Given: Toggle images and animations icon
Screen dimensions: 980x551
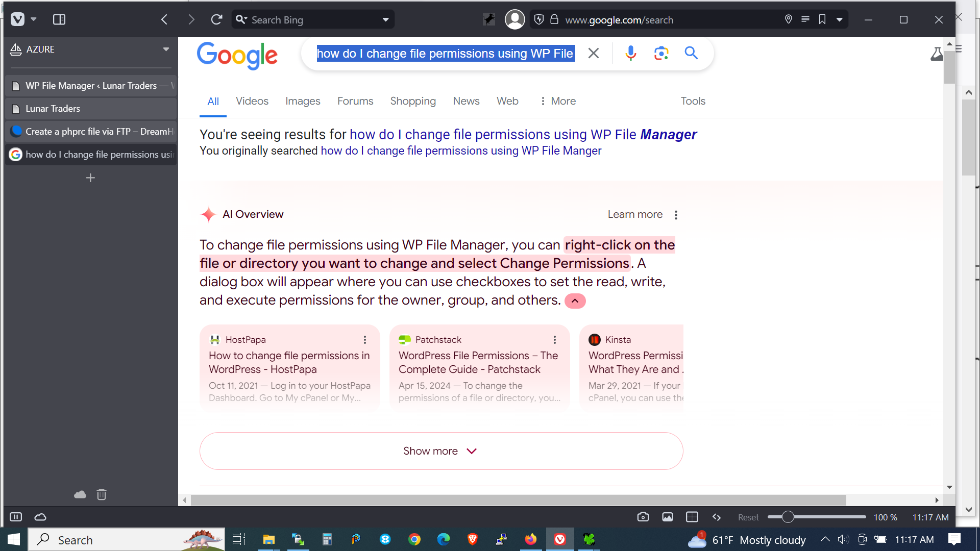Looking at the screenshot, I should [668, 517].
